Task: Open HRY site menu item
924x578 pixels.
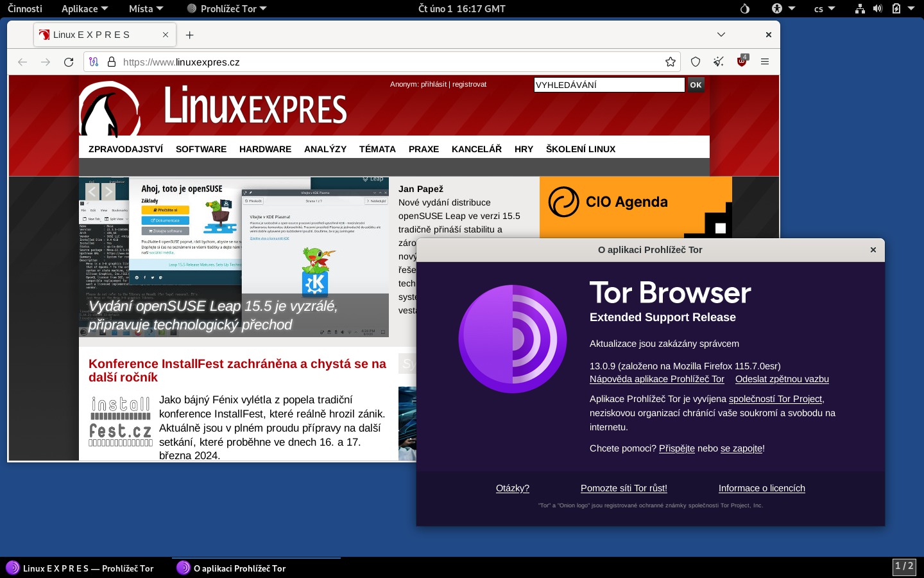Action: [524, 149]
